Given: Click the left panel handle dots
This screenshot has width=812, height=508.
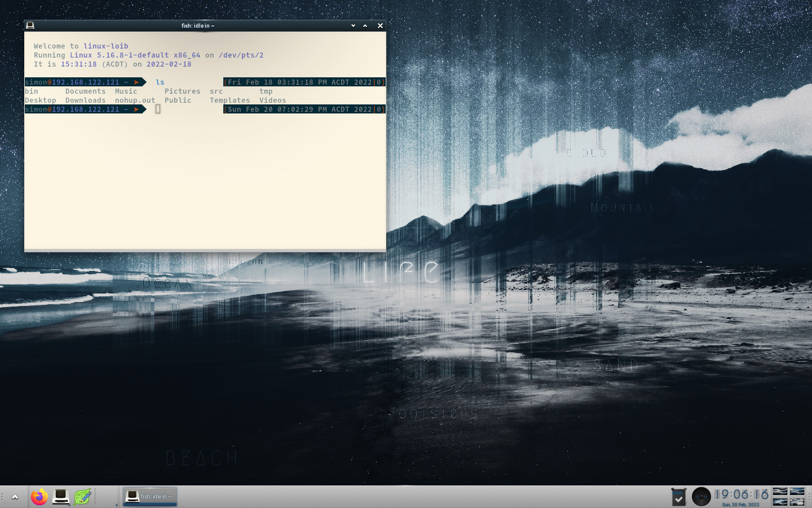Looking at the screenshot, I should click(x=3, y=497).
